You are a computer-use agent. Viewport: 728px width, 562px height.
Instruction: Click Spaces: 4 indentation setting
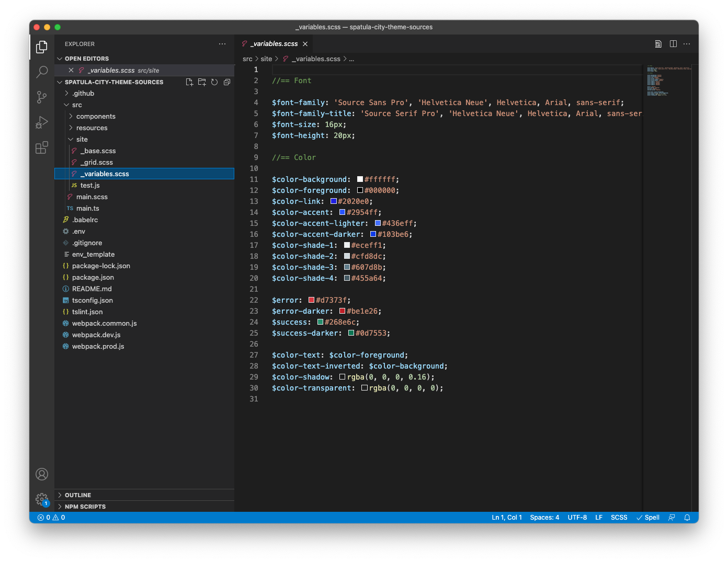544,518
